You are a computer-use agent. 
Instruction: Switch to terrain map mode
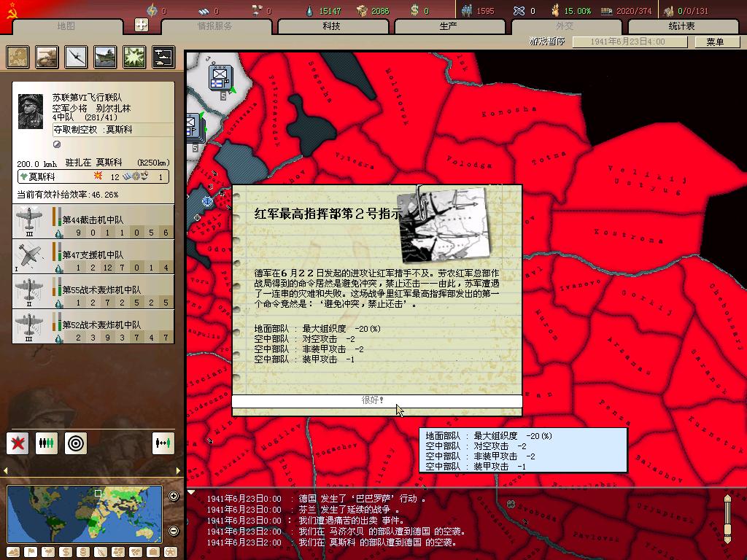tap(13, 553)
